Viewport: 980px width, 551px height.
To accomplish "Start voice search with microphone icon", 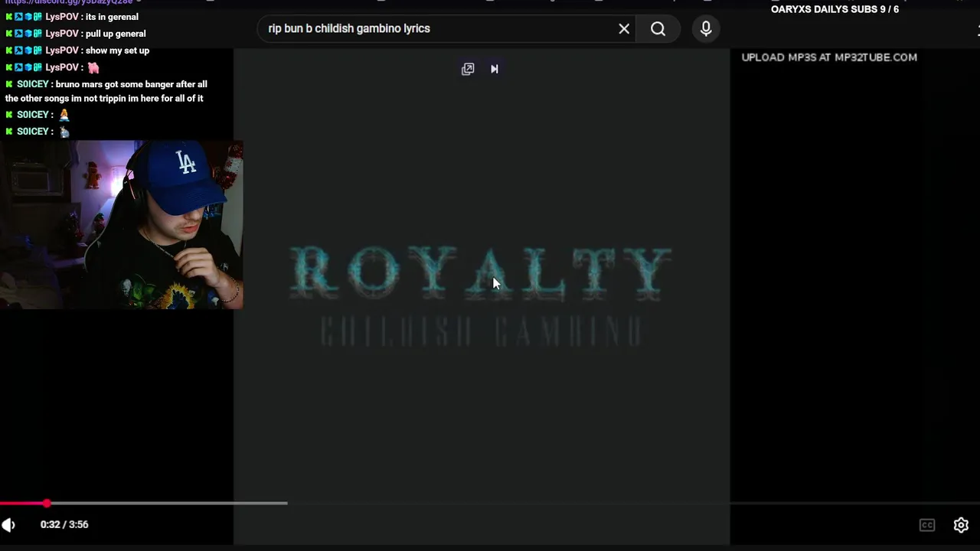I will [x=706, y=28].
